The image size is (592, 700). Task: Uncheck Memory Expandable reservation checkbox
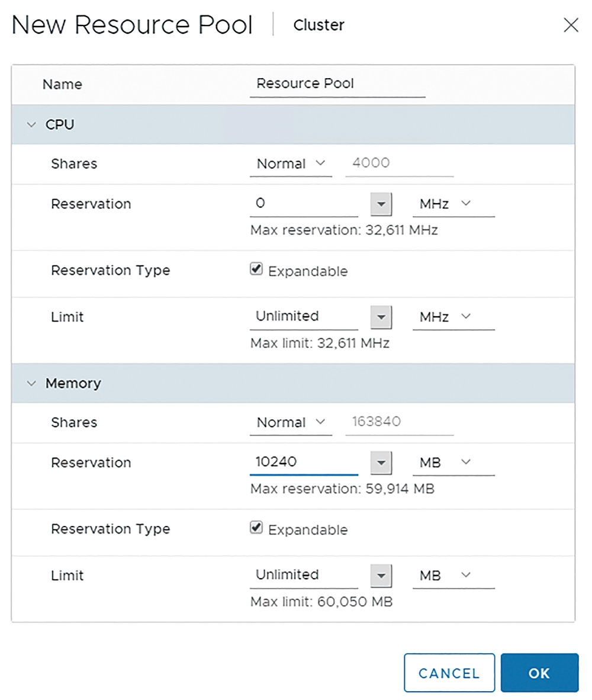click(256, 527)
